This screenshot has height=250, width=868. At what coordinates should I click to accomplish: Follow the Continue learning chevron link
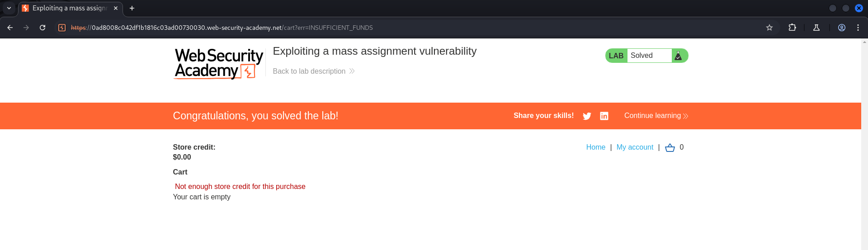[x=656, y=116]
